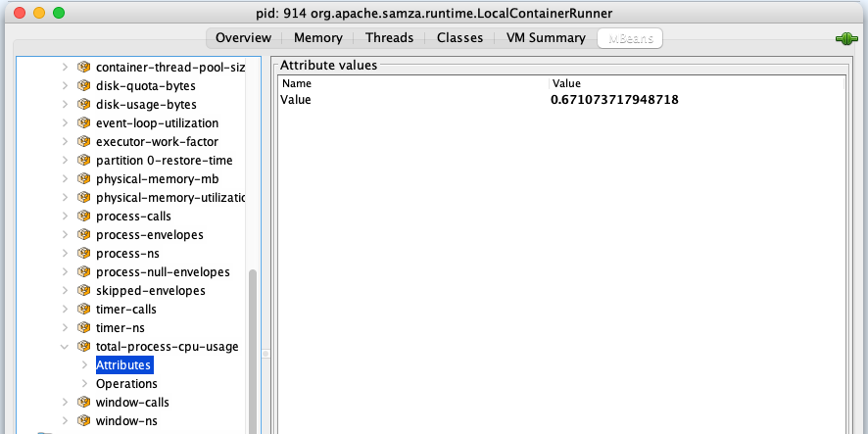Image resolution: width=868 pixels, height=434 pixels.
Task: Expand the Operations sub-node chevron
Action: tap(84, 384)
